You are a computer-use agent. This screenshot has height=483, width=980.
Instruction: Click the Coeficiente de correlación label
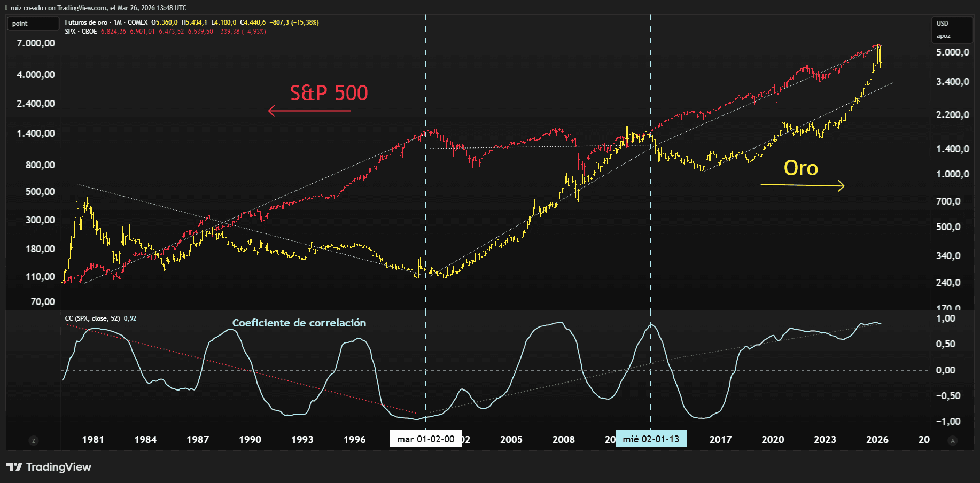coord(299,323)
